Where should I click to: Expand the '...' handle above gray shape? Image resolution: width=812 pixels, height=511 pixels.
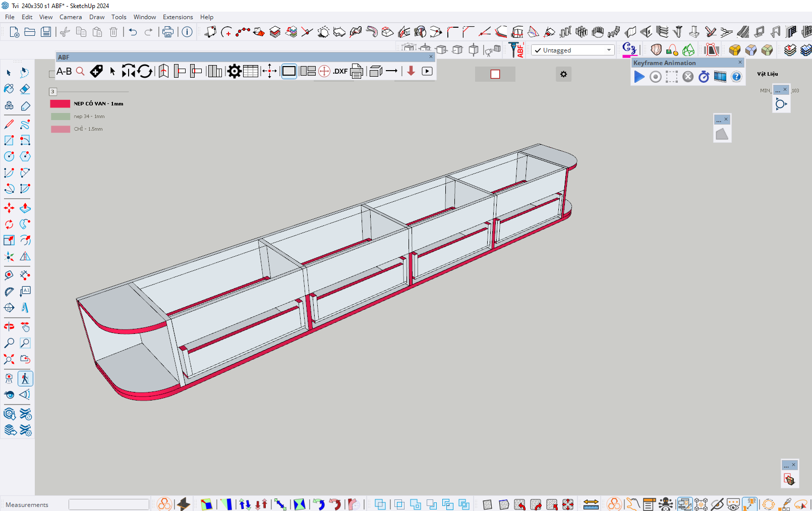(719, 120)
